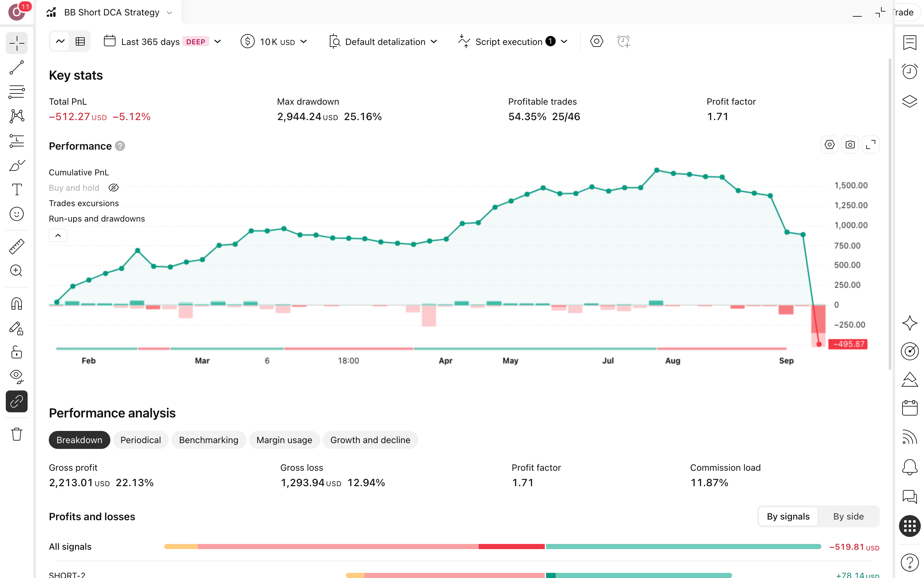The width and height of the screenshot is (924, 578).
Task: Collapse the performance legend chevron
Action: point(58,235)
